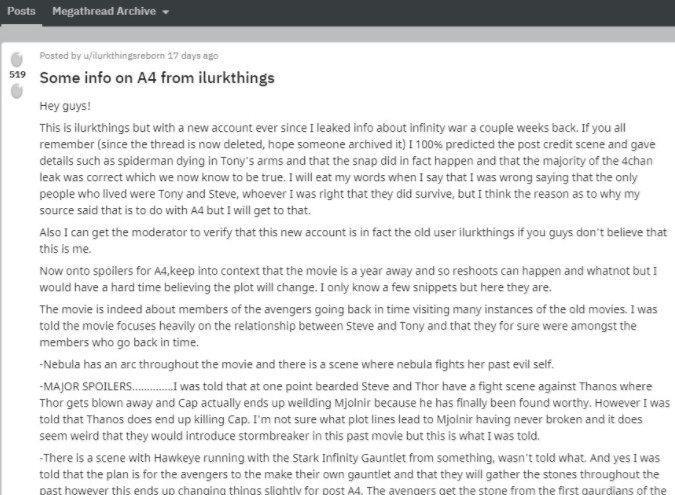The image size is (675, 495).
Task: Open the 'Some info on A4' post title
Action: pos(156,77)
